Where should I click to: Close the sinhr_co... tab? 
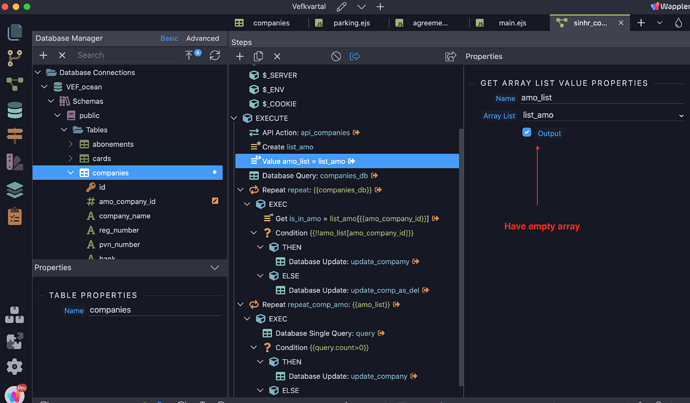(x=621, y=23)
